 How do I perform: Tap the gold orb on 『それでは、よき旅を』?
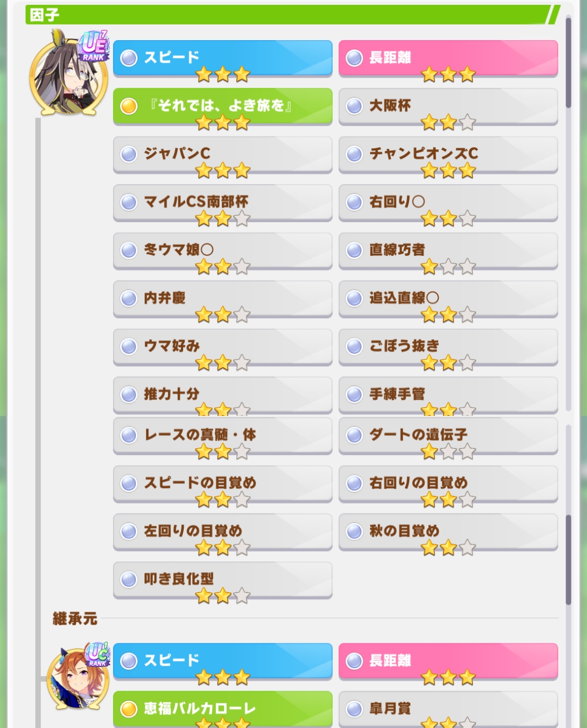point(129,106)
